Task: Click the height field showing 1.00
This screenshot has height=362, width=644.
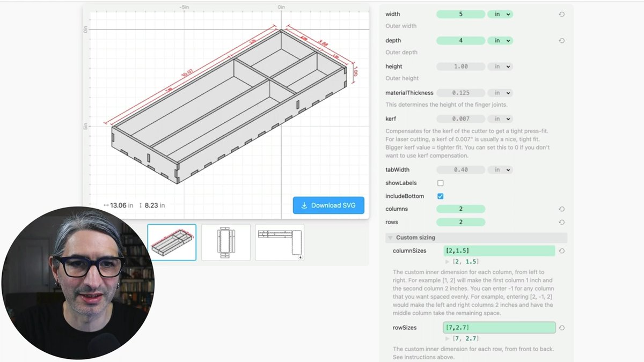Action: [x=460, y=67]
